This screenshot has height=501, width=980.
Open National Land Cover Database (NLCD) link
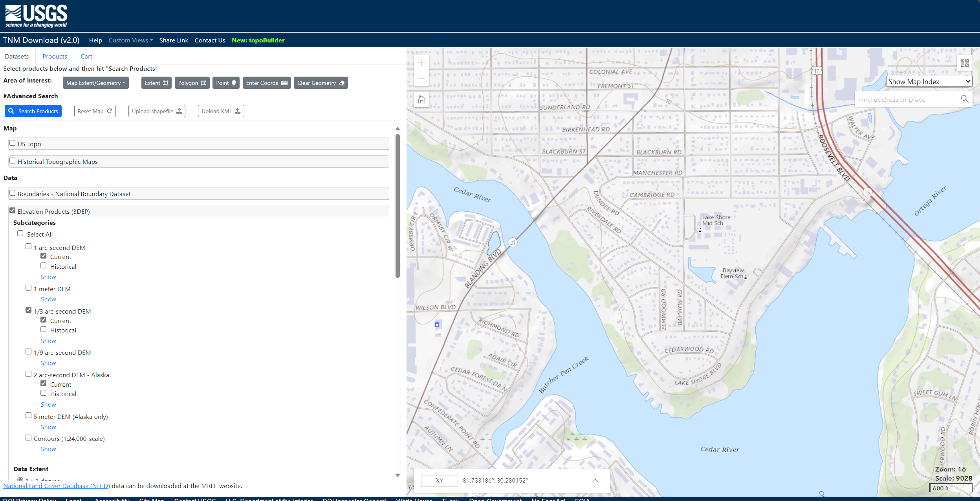tap(57, 486)
